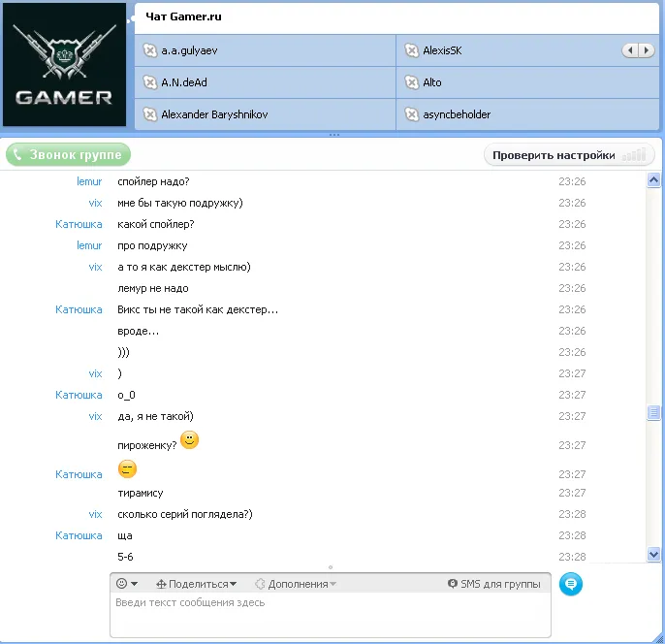Viewport: 665px width, 644px height.
Task: Click message ща
Action: coord(125,535)
